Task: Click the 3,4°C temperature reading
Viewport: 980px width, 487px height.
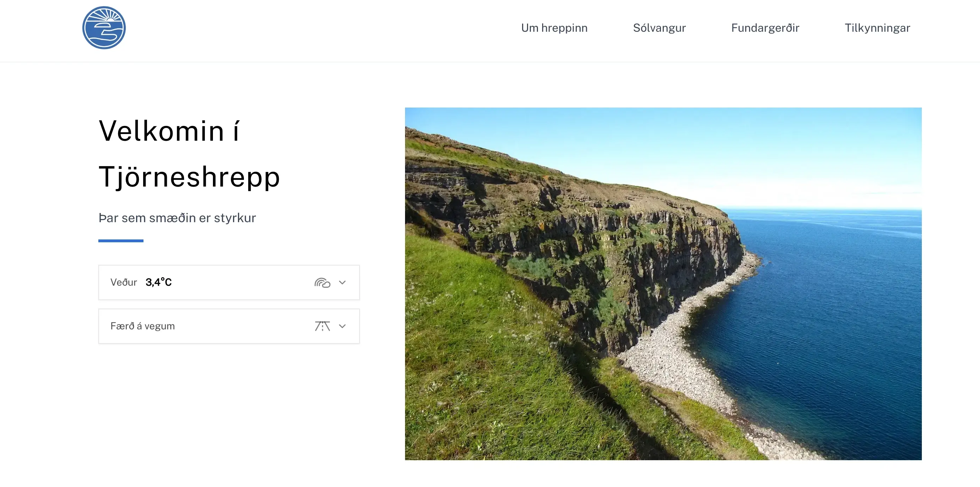Action: (x=159, y=282)
